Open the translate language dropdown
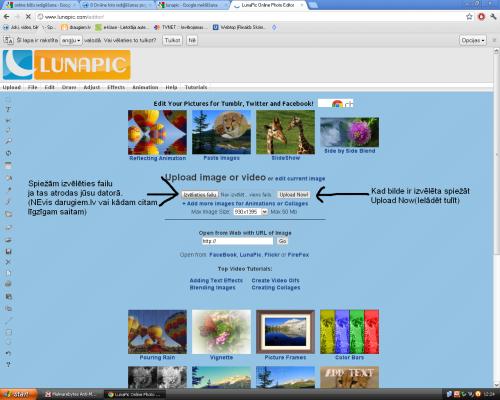Viewport: 500px width, 400px height. coord(71,40)
